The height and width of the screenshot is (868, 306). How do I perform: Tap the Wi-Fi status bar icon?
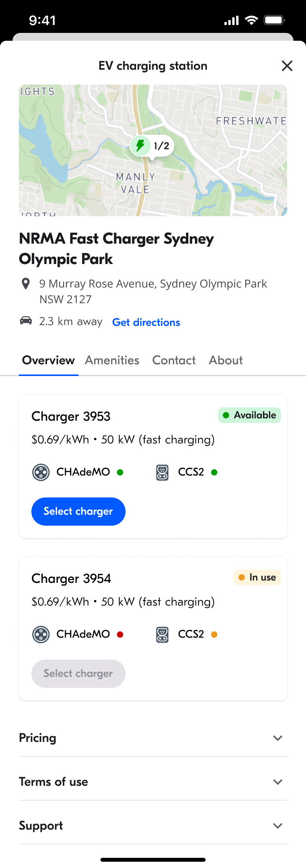pos(251,20)
